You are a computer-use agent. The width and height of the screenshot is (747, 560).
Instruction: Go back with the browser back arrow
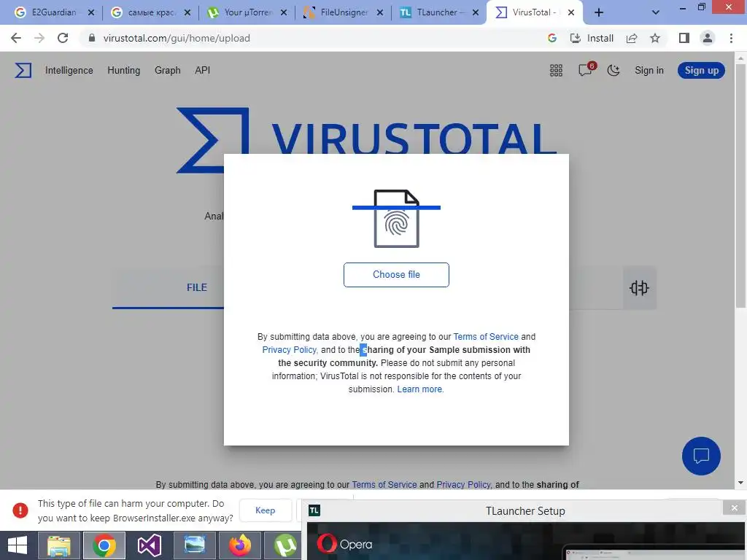[x=16, y=38]
